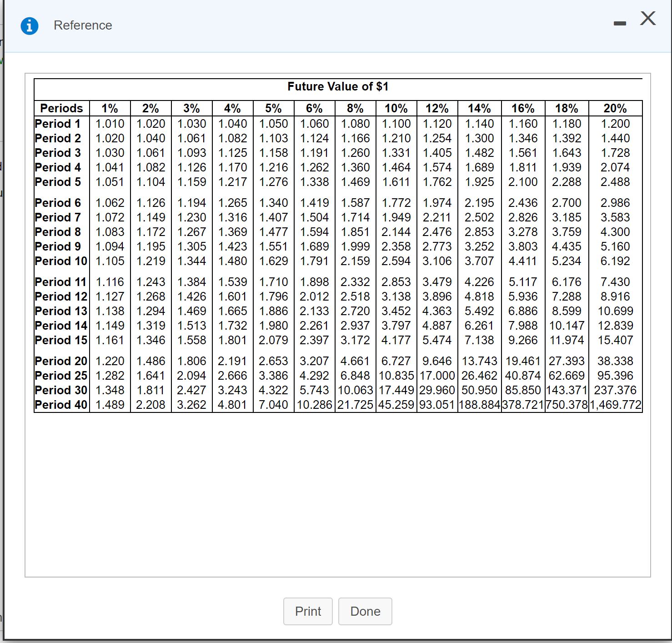The height and width of the screenshot is (643, 672).
Task: Click the value 21.725 under 8%
Action: [x=355, y=405]
